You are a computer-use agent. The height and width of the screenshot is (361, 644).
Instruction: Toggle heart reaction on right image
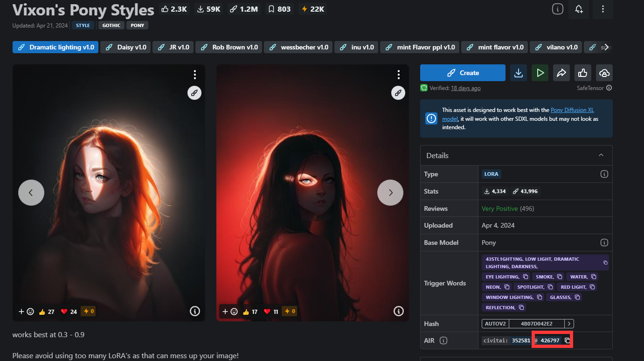pos(271,312)
